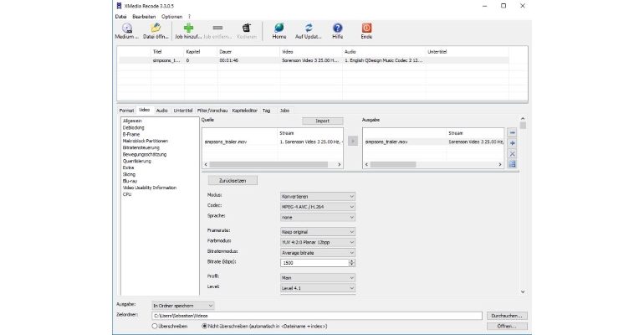Switch to the Filter/Vorschau tab
The image size is (644, 335).
(x=212, y=111)
